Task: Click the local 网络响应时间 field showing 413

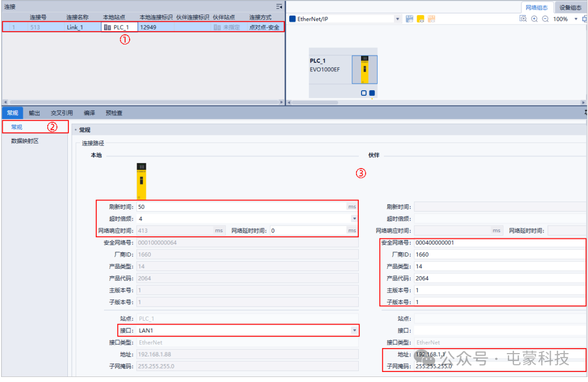Action: [x=180, y=231]
